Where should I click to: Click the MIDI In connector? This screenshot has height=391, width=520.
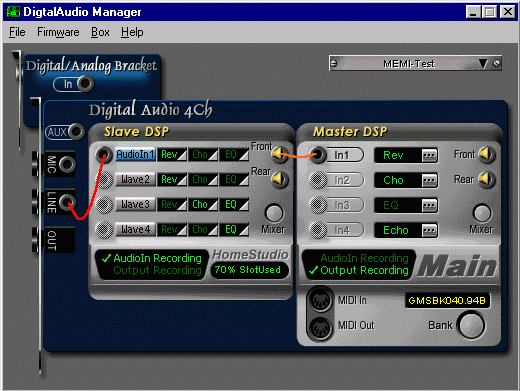click(x=320, y=300)
